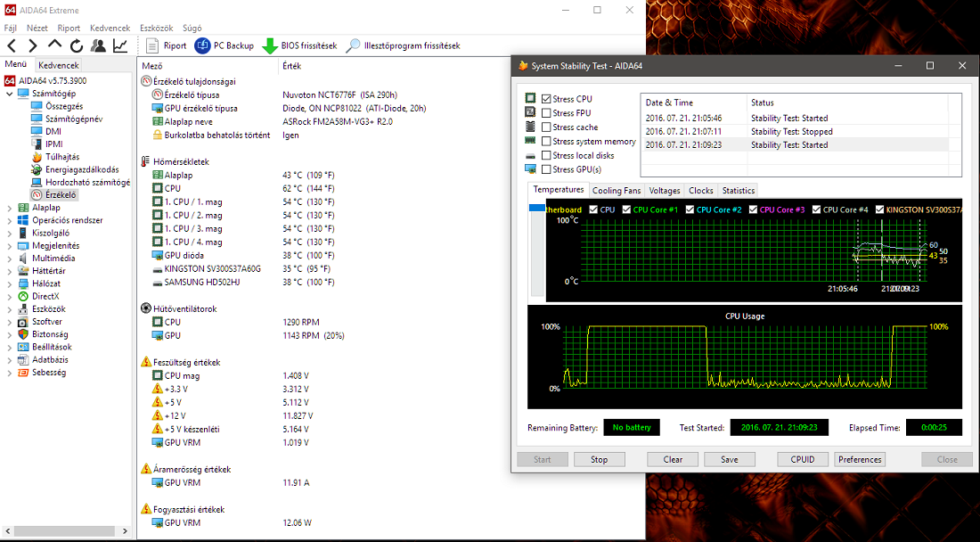This screenshot has height=542, width=980.
Task: Select Hordozható számítógép in the tree
Action: [x=87, y=182]
